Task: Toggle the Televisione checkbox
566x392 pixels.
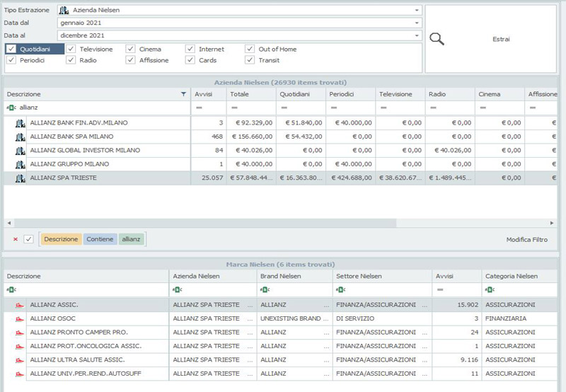Action: coord(71,50)
